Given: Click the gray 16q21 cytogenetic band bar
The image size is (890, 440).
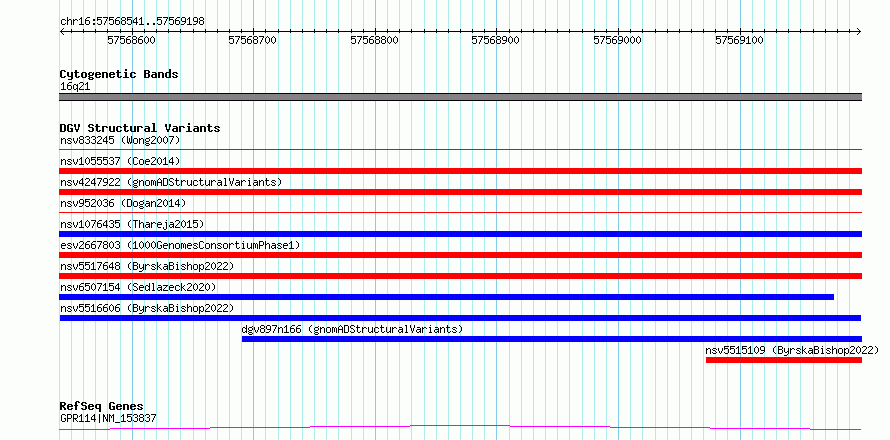Looking at the screenshot, I should point(460,97).
